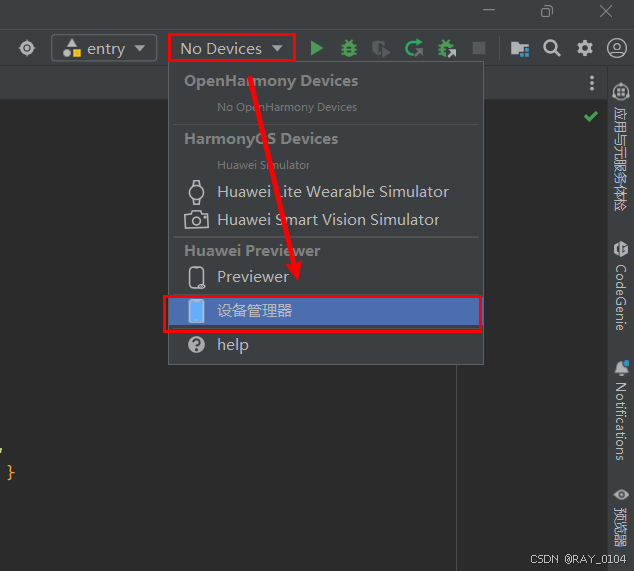Select Huawei Lite Wearable Simulator
Image resolution: width=634 pixels, height=571 pixels.
click(326, 192)
